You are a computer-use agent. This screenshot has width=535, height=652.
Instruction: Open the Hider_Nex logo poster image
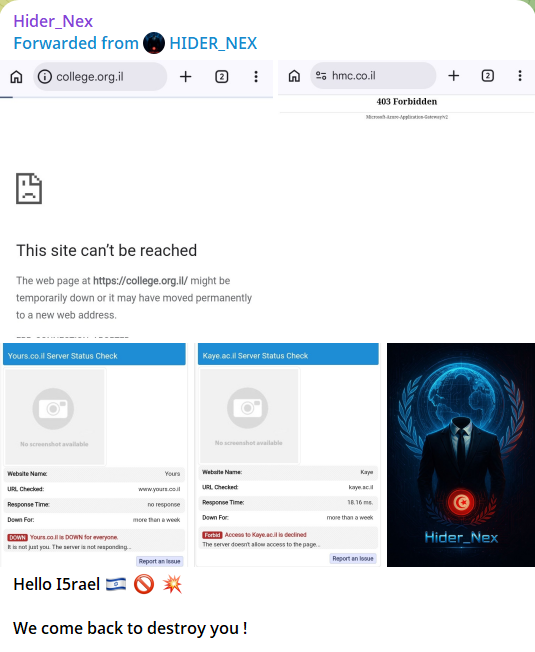[461, 455]
